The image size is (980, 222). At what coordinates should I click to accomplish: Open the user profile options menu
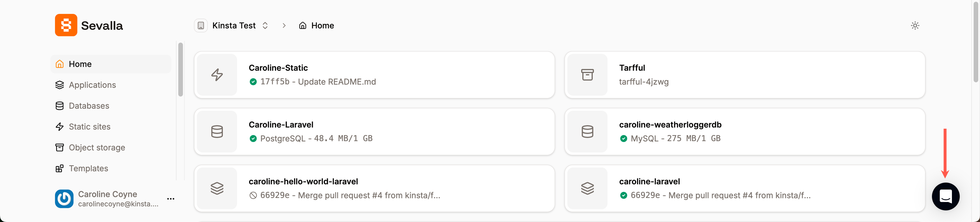[x=171, y=199]
